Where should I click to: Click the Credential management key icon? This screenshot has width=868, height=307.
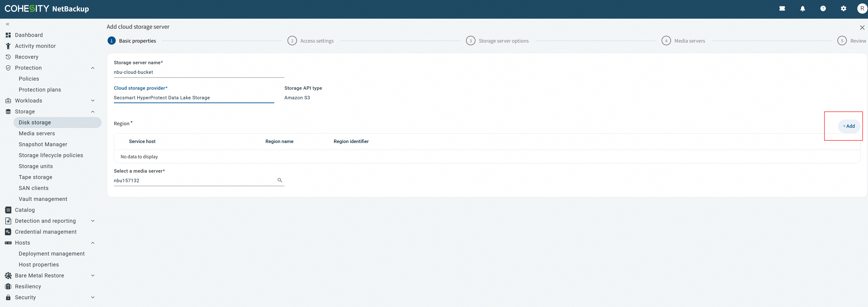[8, 232]
